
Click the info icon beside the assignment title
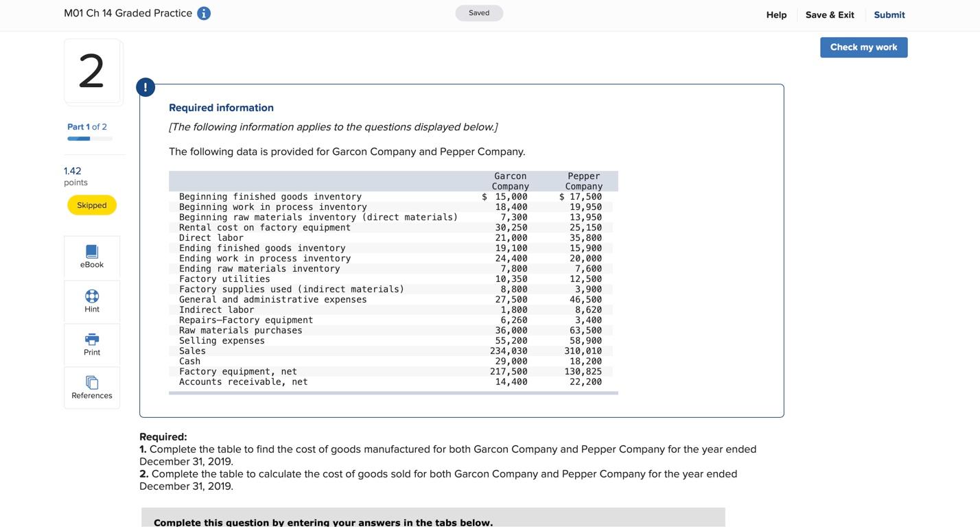[204, 14]
